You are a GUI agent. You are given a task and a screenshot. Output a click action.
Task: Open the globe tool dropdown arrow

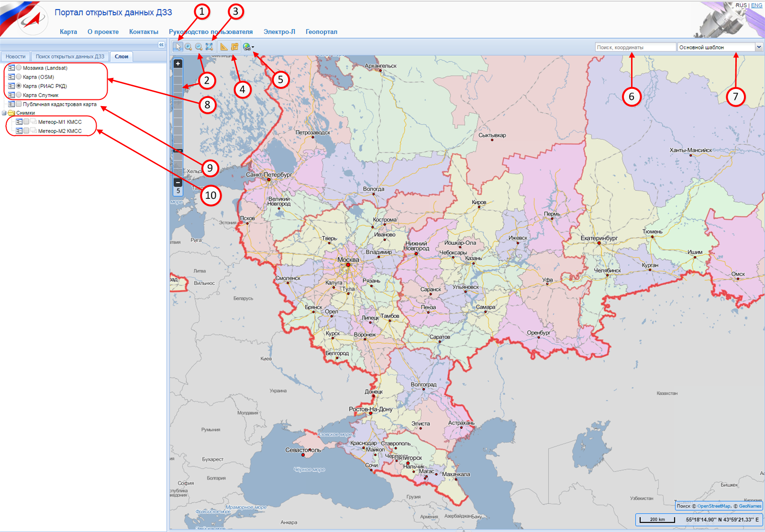[253, 47]
